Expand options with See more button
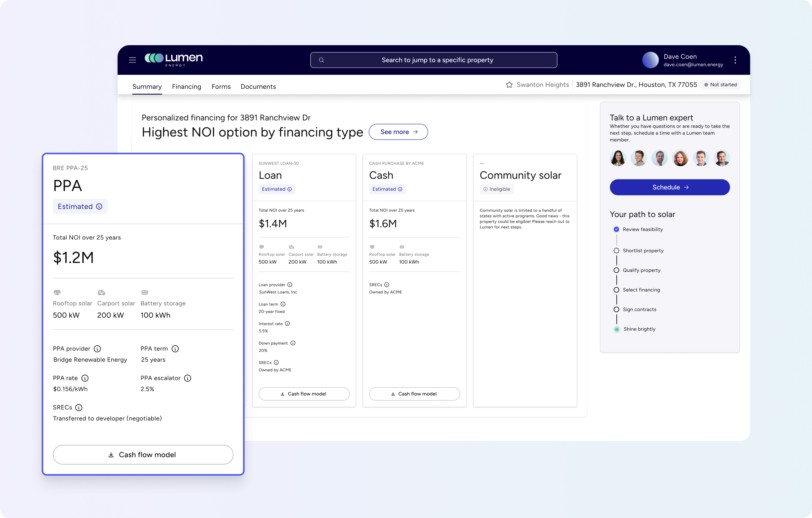 coord(398,132)
